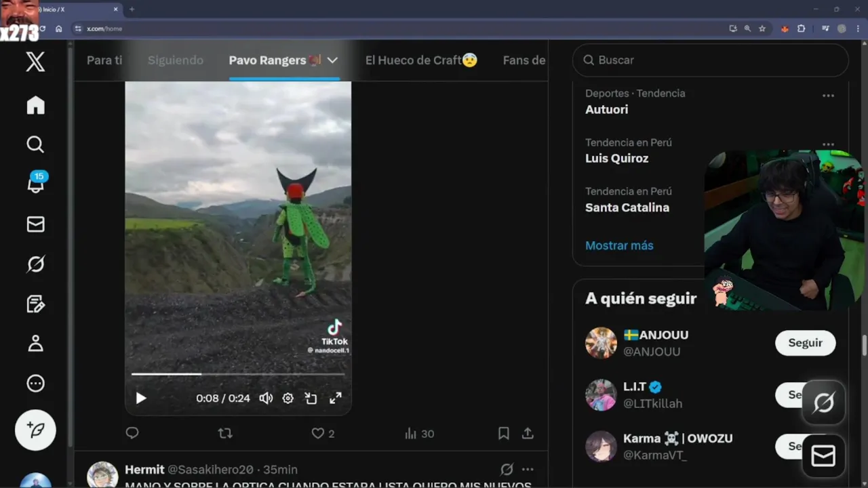This screenshot has width=868, height=488.
Task: Share the video post
Action: pyautogui.click(x=528, y=433)
